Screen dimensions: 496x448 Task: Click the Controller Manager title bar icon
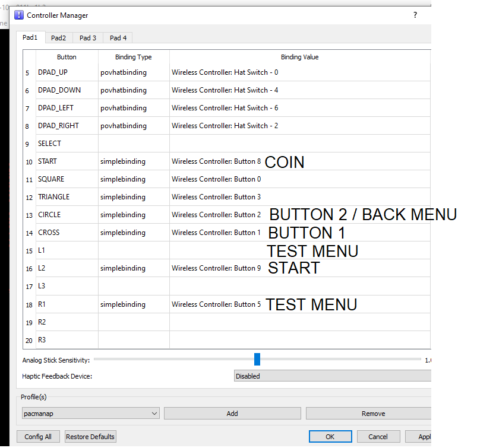click(x=19, y=15)
